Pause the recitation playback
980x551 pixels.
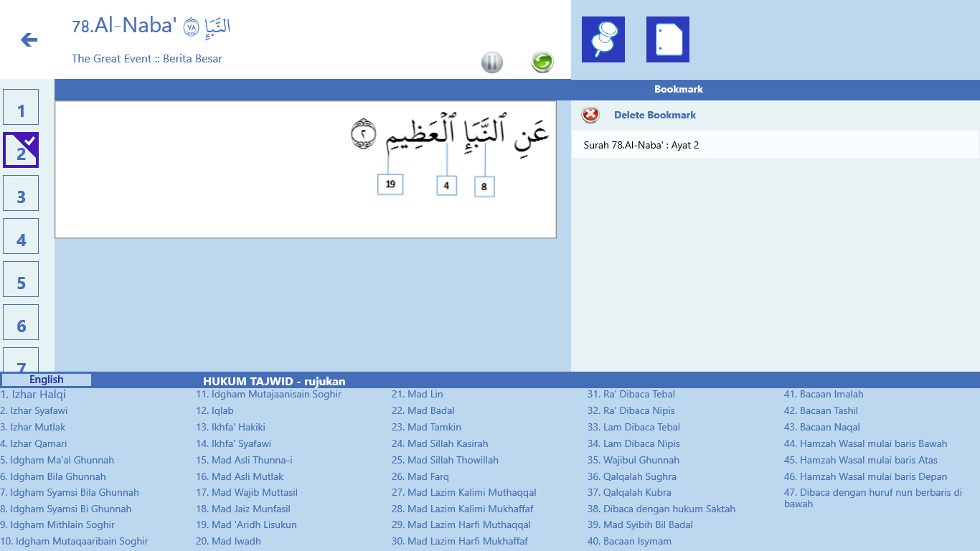coord(492,62)
